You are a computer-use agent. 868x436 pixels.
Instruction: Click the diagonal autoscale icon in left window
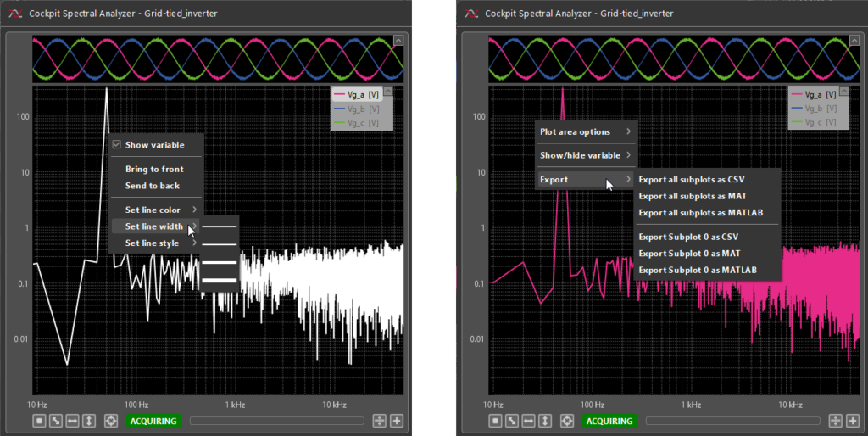click(x=56, y=421)
